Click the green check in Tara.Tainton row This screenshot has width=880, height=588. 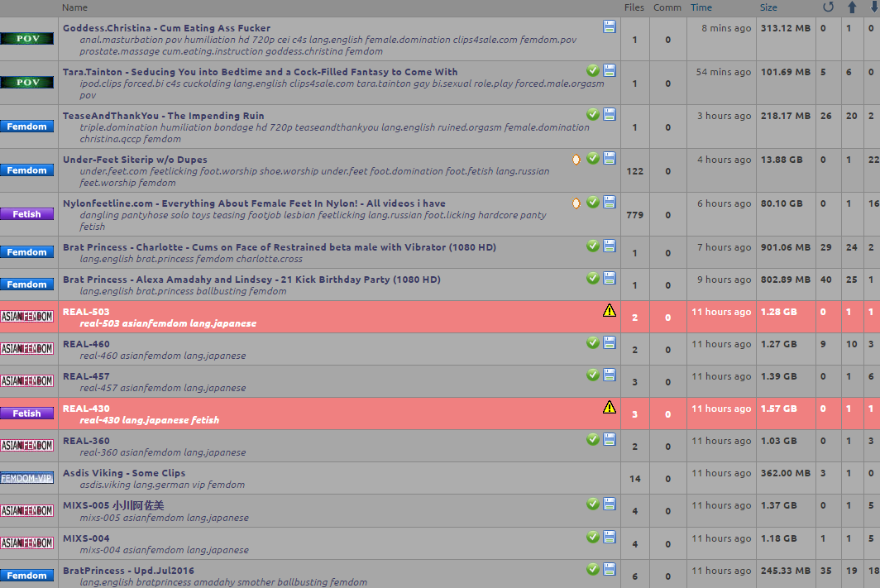593,70
